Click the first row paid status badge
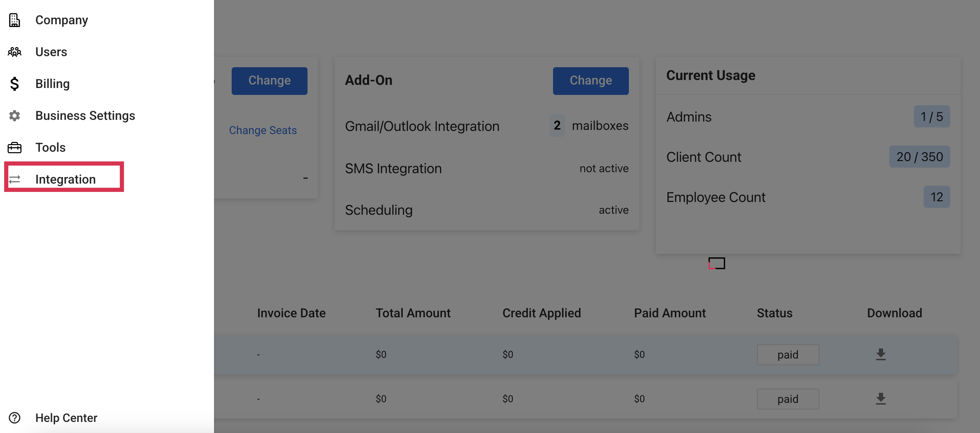This screenshot has width=980, height=433. click(787, 355)
